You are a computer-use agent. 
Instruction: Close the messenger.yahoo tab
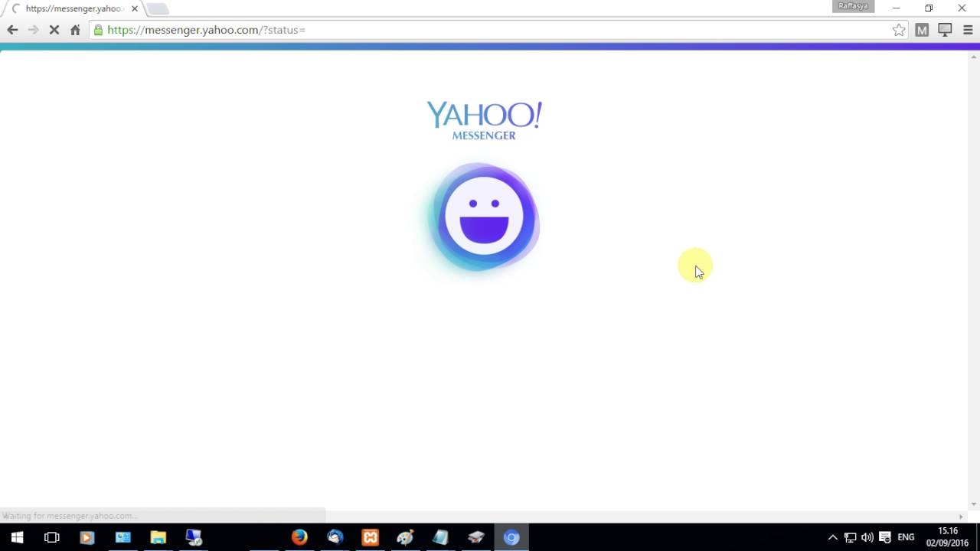[x=134, y=8]
